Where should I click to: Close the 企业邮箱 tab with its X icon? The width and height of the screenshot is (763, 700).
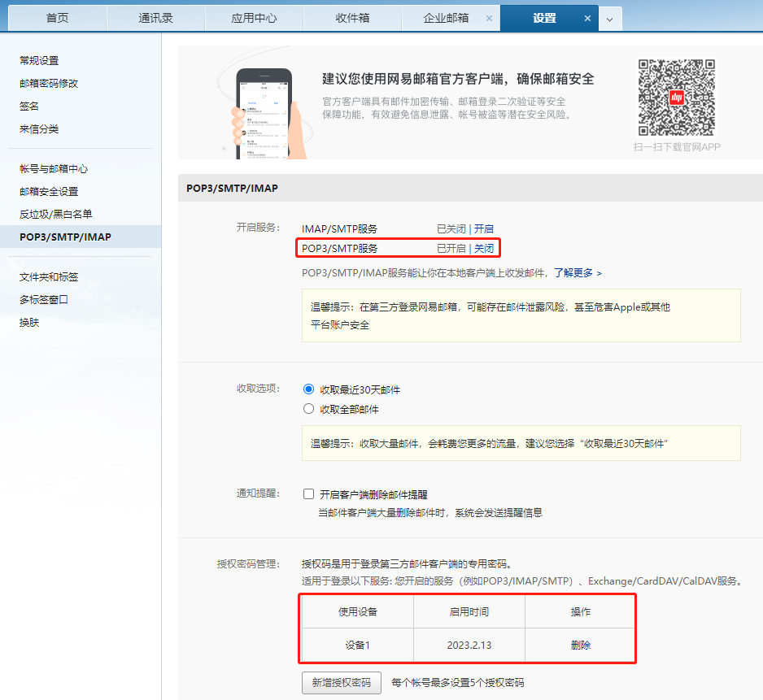(489, 18)
